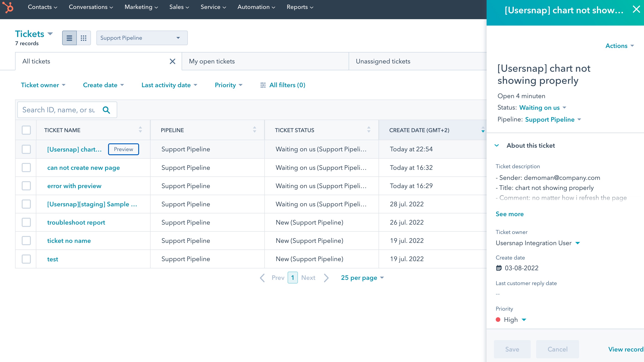Image resolution: width=644 pixels, height=362 pixels.
Task: Go to next page arrow
Action: [326, 278]
